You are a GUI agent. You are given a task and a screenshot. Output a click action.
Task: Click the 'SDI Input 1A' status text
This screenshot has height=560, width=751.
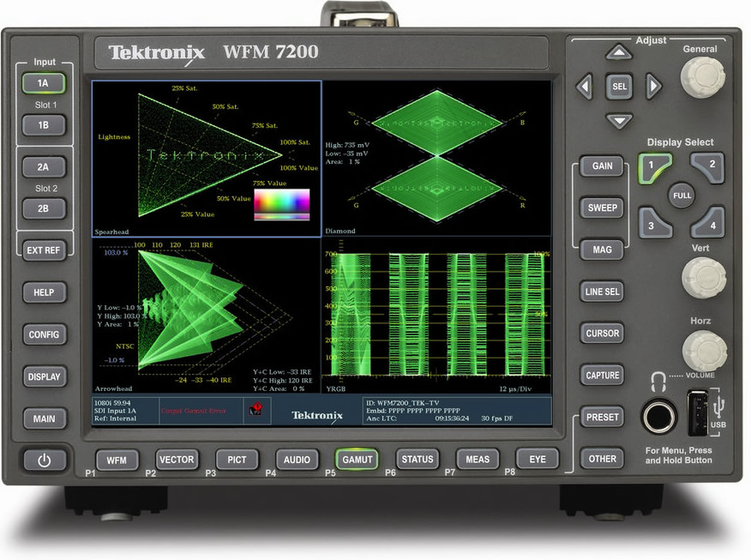(115, 411)
